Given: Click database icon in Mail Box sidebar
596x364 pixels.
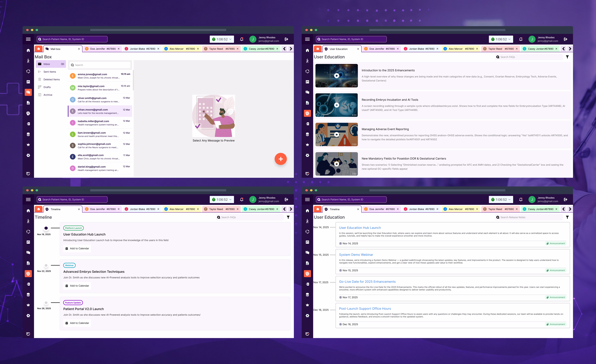Looking at the screenshot, I should [28, 134].
